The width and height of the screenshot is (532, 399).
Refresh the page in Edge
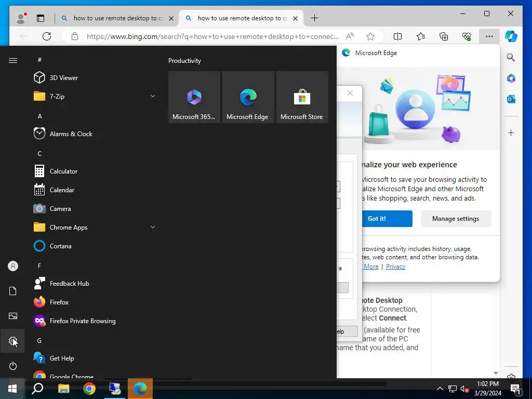47,36
